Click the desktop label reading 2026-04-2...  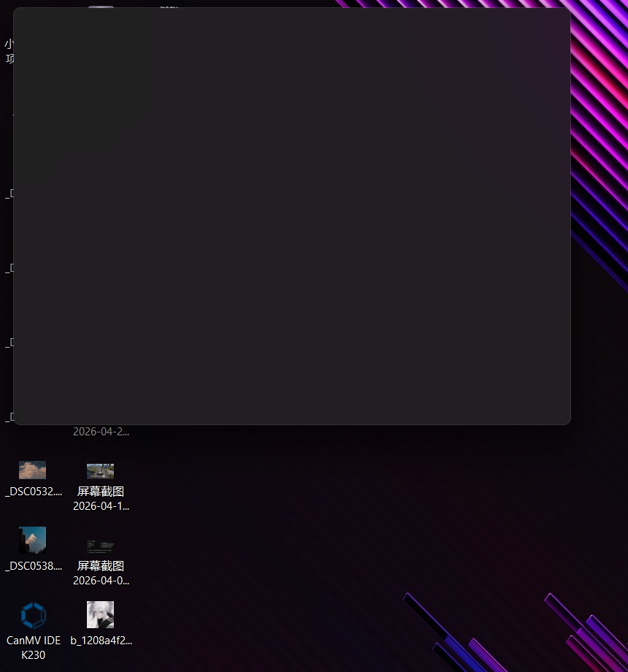click(101, 432)
